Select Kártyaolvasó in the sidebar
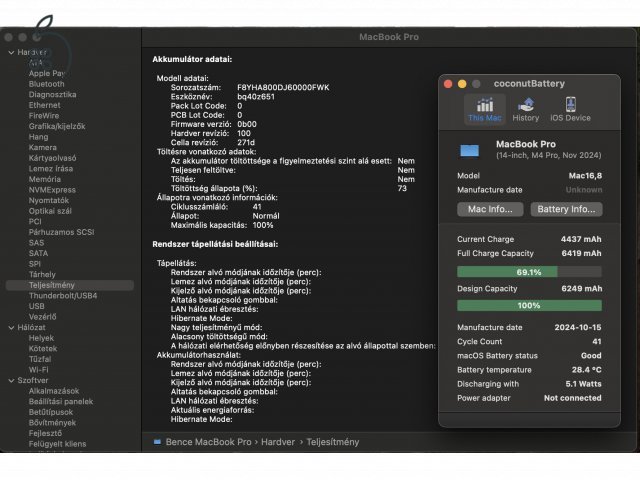The width and height of the screenshot is (640, 480). click(x=52, y=158)
